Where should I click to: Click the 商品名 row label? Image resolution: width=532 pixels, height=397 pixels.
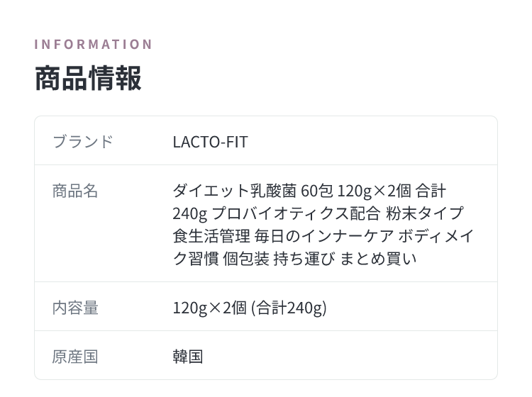[75, 191]
